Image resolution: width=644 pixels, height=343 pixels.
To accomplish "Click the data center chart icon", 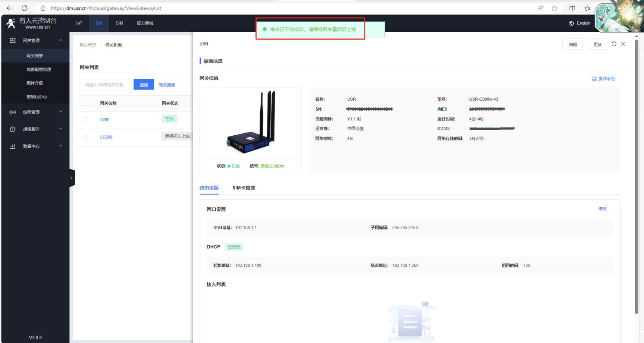I will (13, 146).
